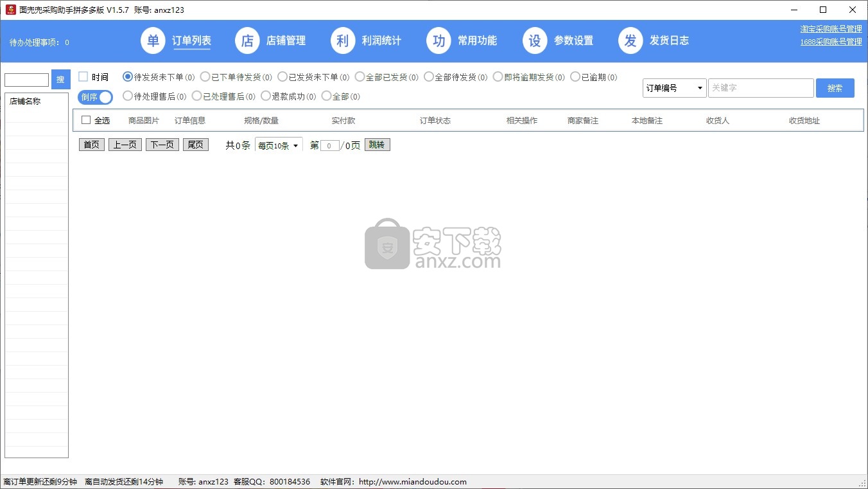
Task: Click the 利 profit statistics circle icon
Action: point(343,40)
